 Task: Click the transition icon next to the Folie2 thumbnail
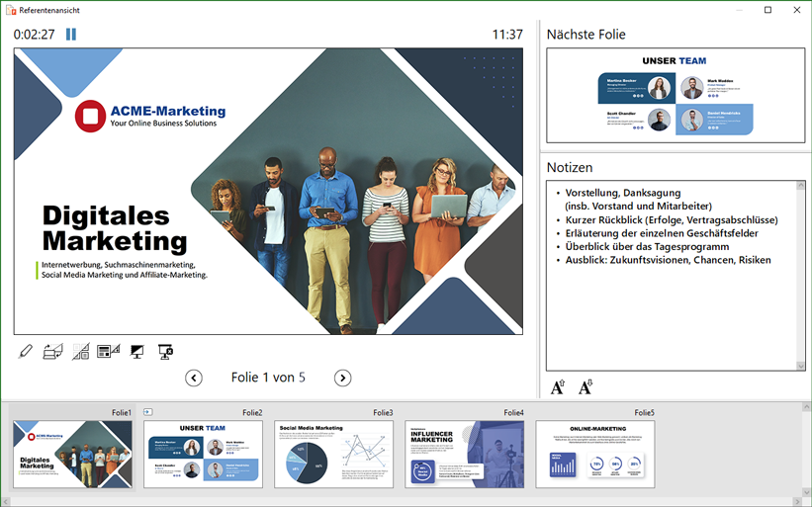(147, 412)
